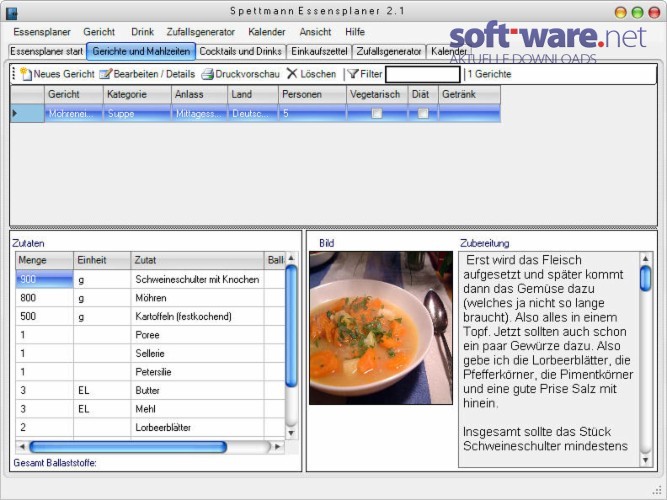Click Zutaten horizontal scroll left arrow

click(x=22, y=447)
